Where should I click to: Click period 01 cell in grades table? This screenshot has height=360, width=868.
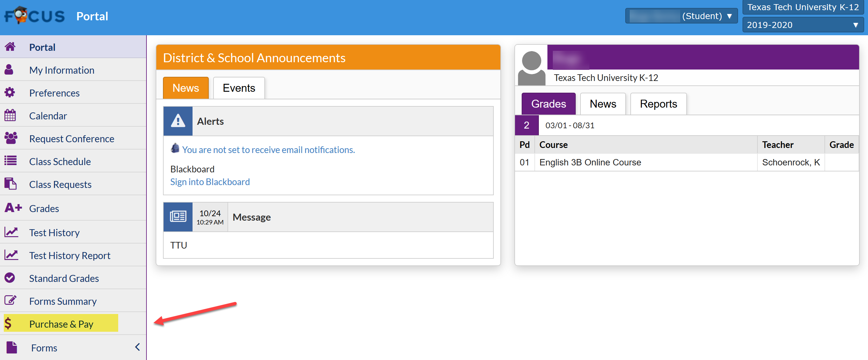524,162
